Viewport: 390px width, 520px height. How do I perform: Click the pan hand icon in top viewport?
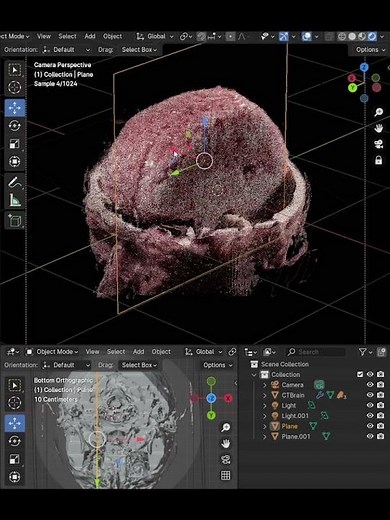[379, 128]
